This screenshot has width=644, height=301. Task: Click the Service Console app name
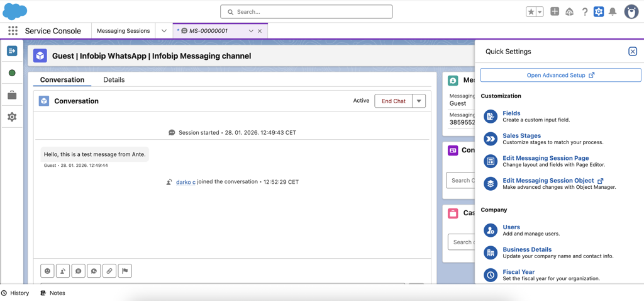[53, 31]
